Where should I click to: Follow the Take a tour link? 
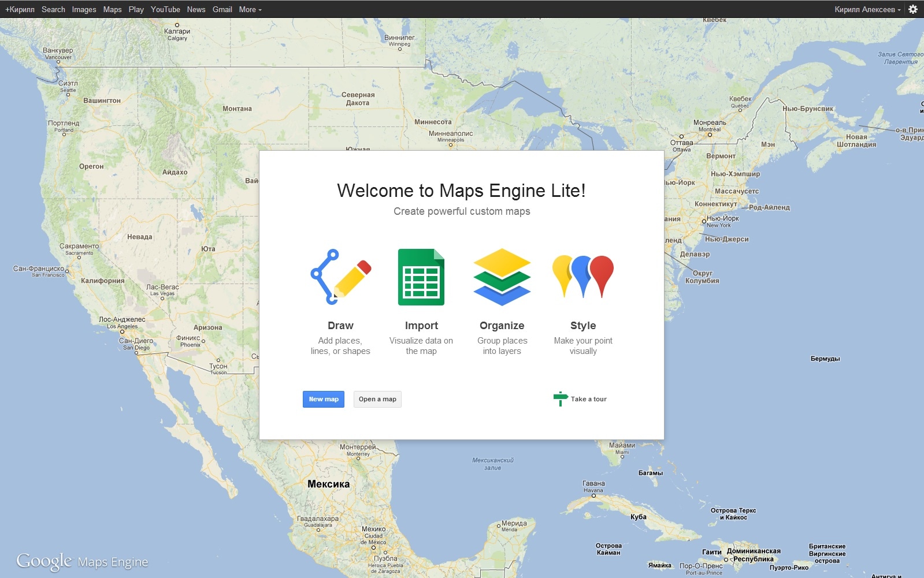588,399
